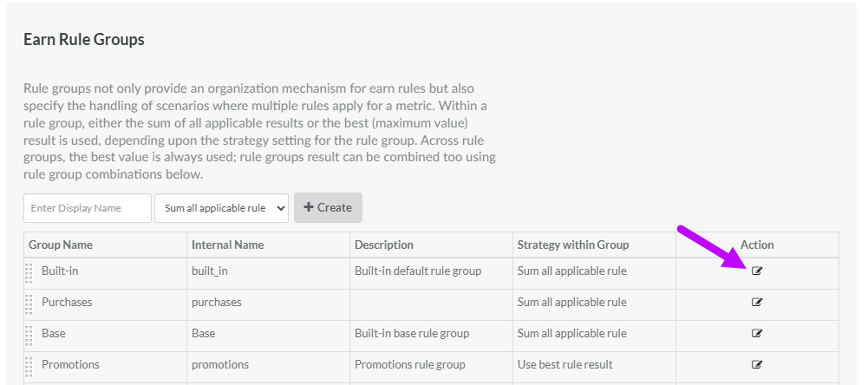Edit the Base rule group
This screenshot has width=868, height=385.
757,333
